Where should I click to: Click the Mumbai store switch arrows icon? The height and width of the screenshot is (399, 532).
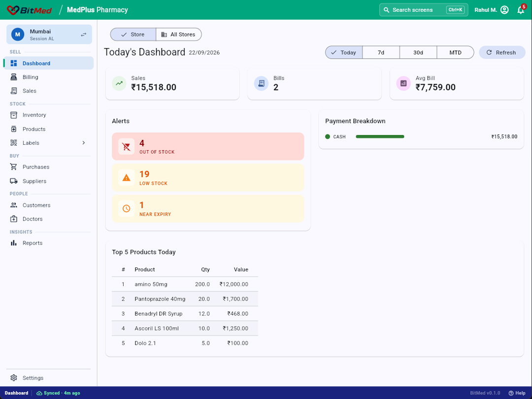click(83, 34)
